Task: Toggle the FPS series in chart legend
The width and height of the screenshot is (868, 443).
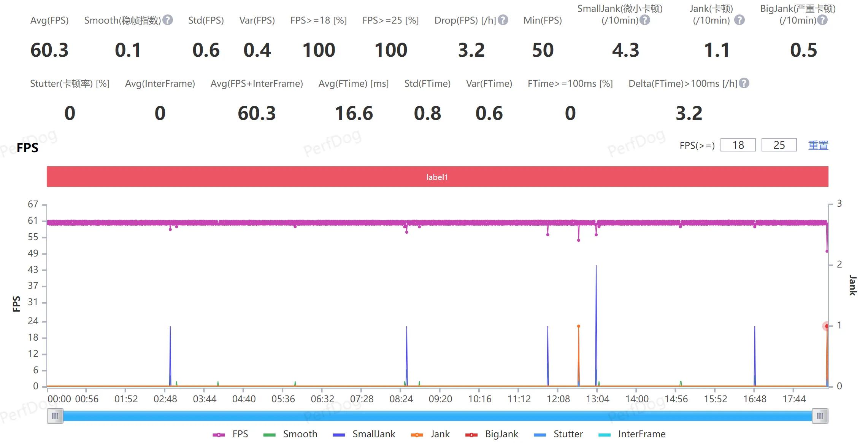Action: (231, 434)
